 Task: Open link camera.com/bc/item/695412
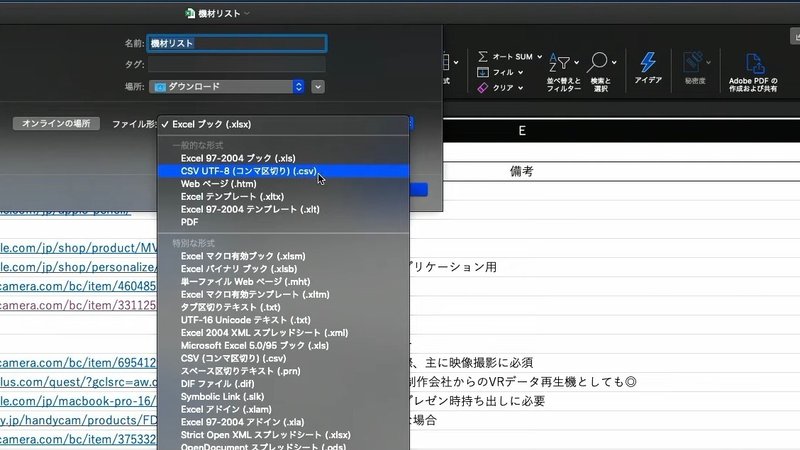point(79,363)
